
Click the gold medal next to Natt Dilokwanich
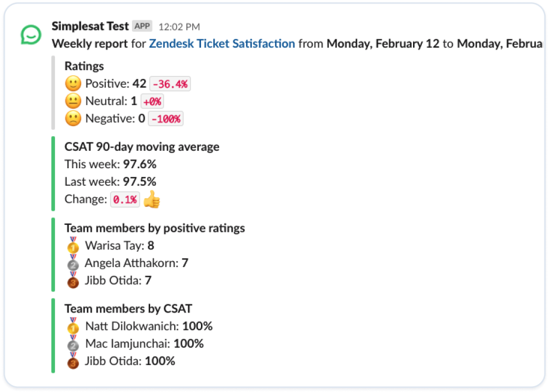pyautogui.click(x=73, y=325)
